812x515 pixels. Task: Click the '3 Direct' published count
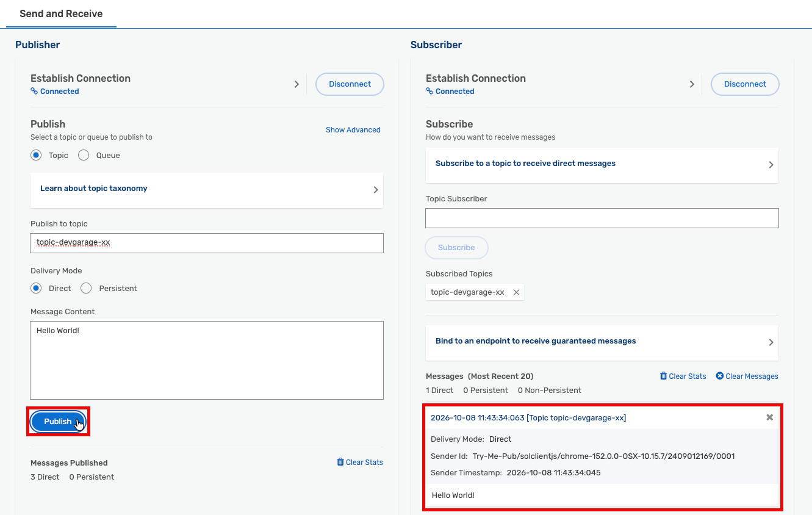click(45, 477)
